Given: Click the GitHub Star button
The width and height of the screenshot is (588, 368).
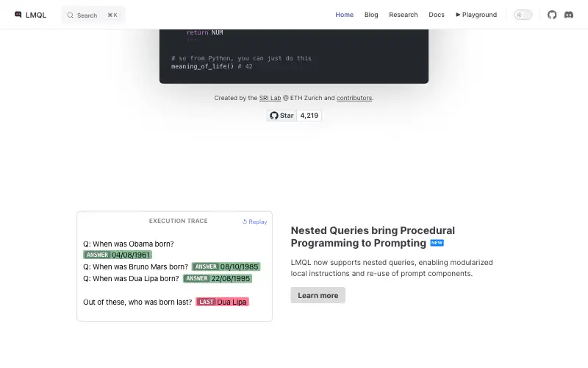Looking at the screenshot, I should (x=282, y=116).
